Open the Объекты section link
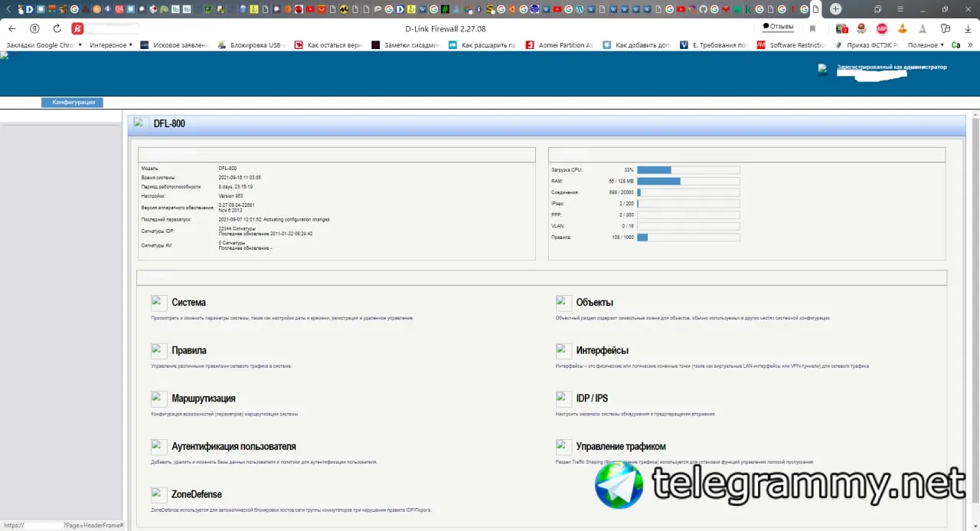The width and height of the screenshot is (980, 531). pos(595,303)
